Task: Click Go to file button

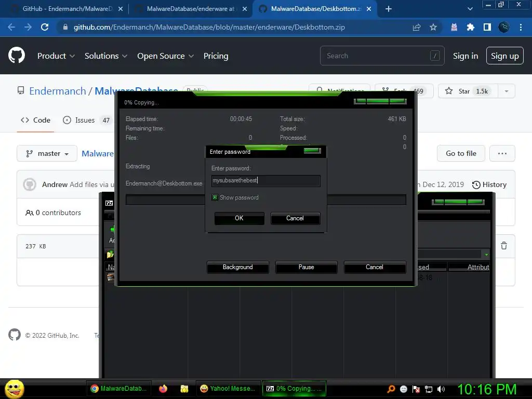Action: coord(461,153)
